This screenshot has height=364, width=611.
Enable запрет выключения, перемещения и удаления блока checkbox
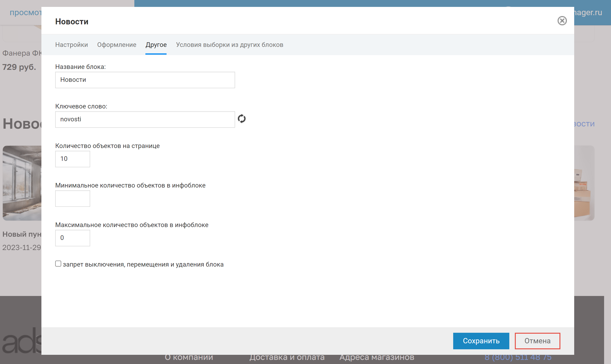[58, 264]
